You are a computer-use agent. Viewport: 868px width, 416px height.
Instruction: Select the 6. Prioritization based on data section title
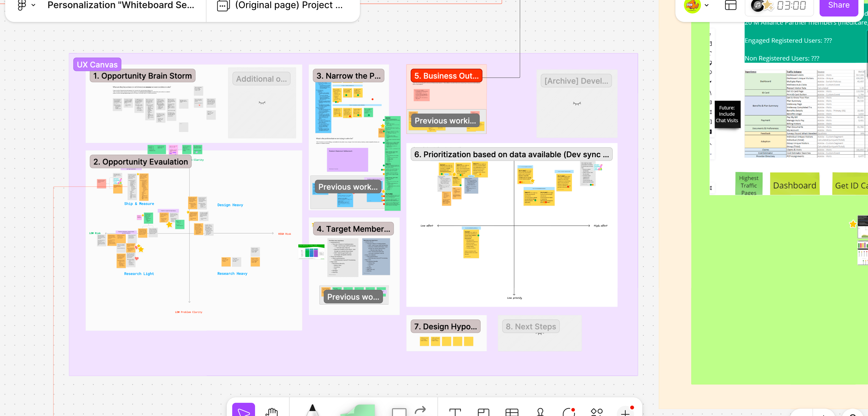511,154
